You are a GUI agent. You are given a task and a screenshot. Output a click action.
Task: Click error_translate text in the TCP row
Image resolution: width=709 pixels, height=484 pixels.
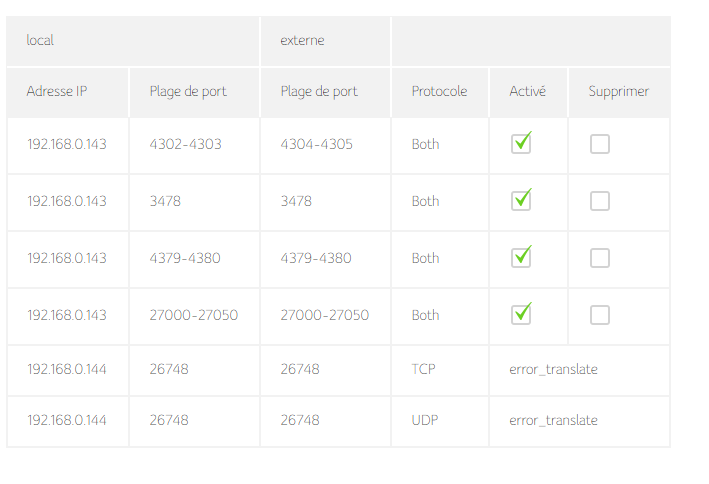coord(553,369)
